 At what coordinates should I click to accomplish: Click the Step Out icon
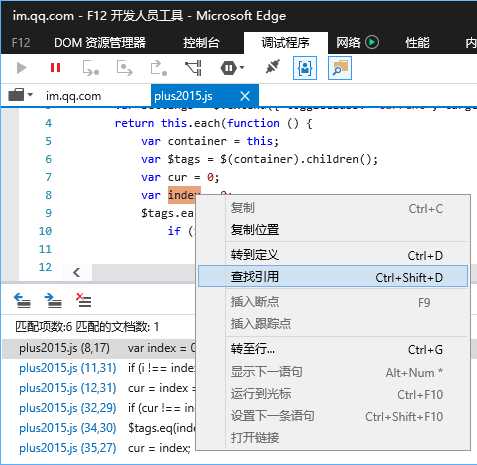coord(158,68)
